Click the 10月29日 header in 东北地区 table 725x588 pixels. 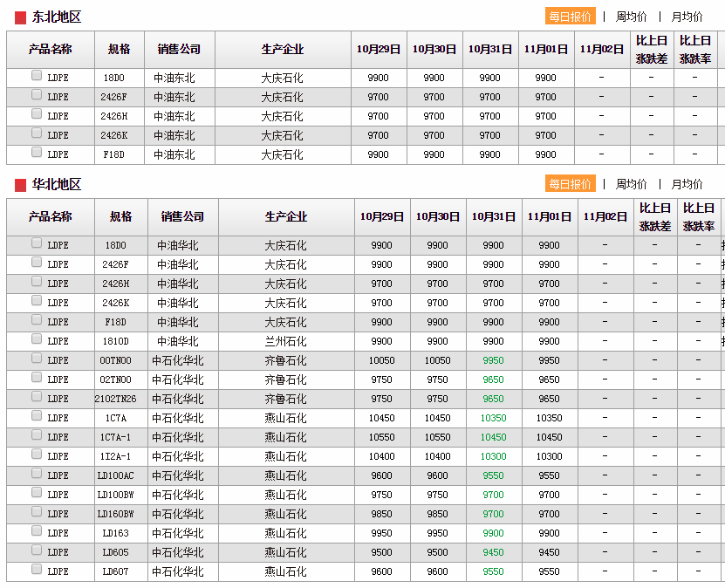coord(379,50)
